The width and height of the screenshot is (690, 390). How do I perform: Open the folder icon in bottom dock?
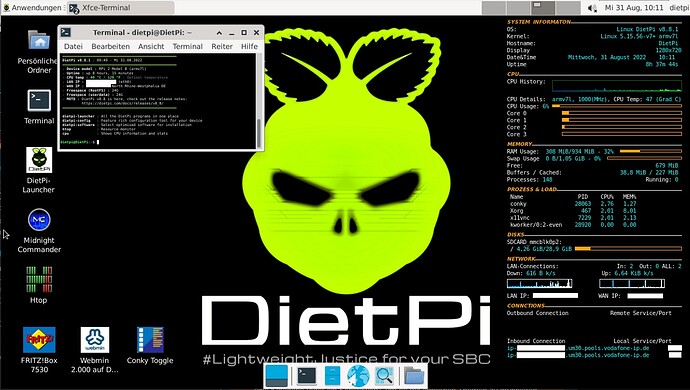pos(414,376)
